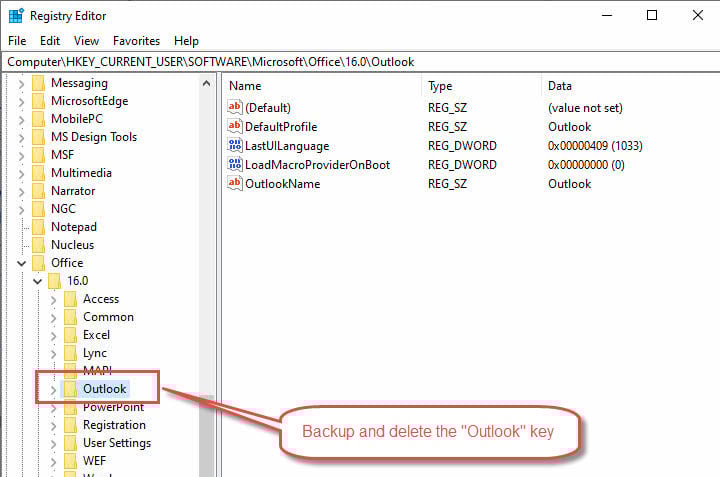This screenshot has width=720, height=477.
Task: Open the View menu
Action: pos(86,41)
